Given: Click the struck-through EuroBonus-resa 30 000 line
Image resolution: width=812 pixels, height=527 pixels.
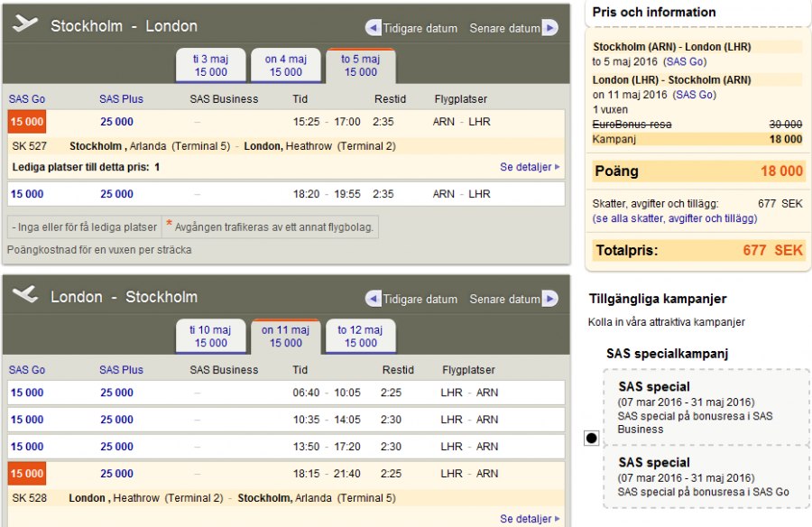Looking at the screenshot, I should click(697, 125).
